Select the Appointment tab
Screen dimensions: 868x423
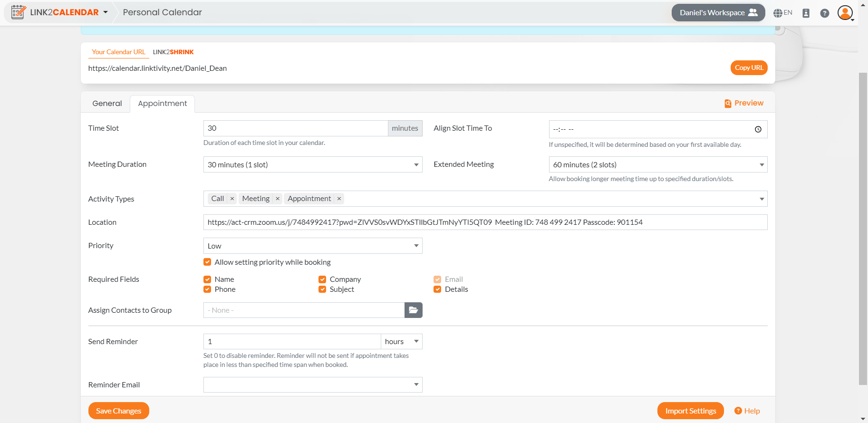pos(162,103)
